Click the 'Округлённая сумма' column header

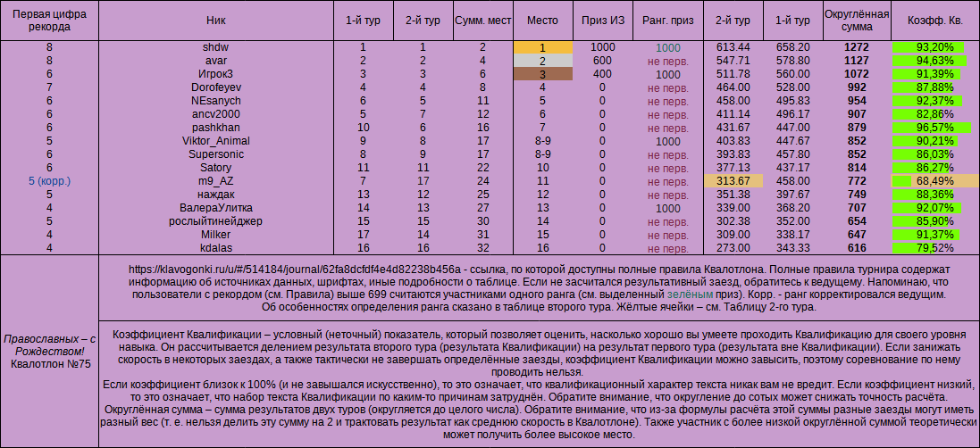click(x=857, y=21)
